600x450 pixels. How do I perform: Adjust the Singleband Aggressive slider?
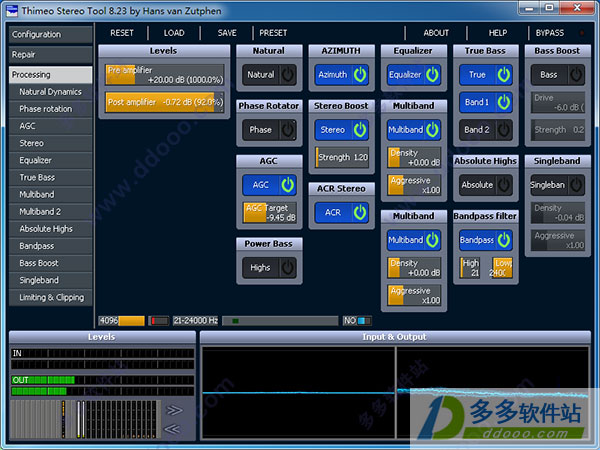[x=558, y=240]
